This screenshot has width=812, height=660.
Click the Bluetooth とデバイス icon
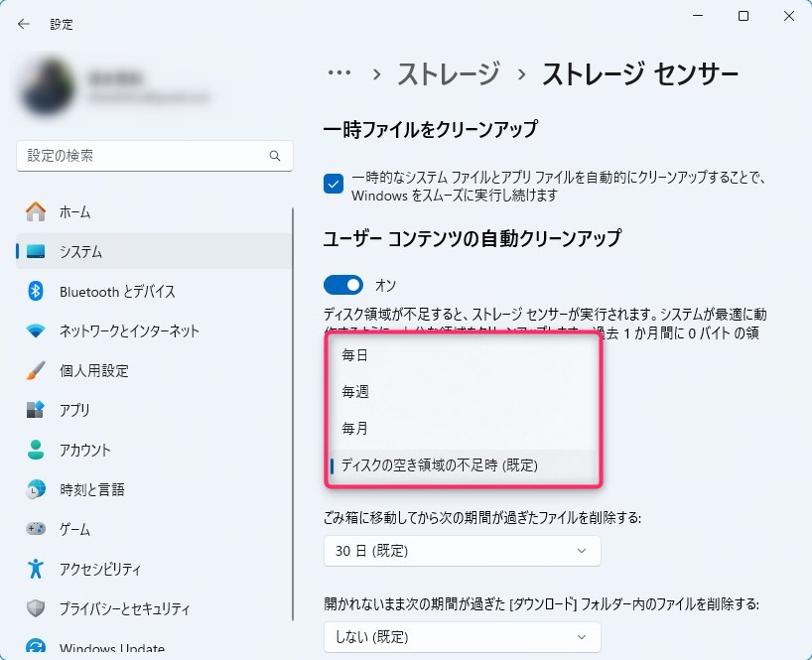click(x=36, y=291)
